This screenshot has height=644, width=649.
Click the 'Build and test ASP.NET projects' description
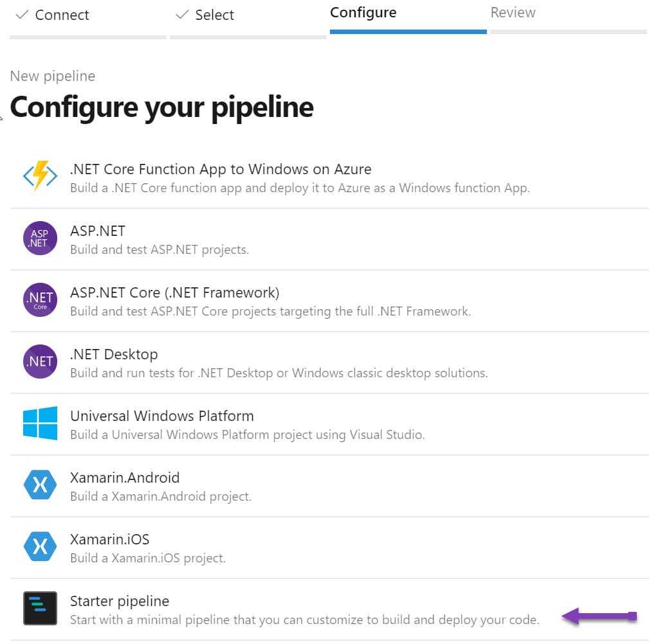160,249
